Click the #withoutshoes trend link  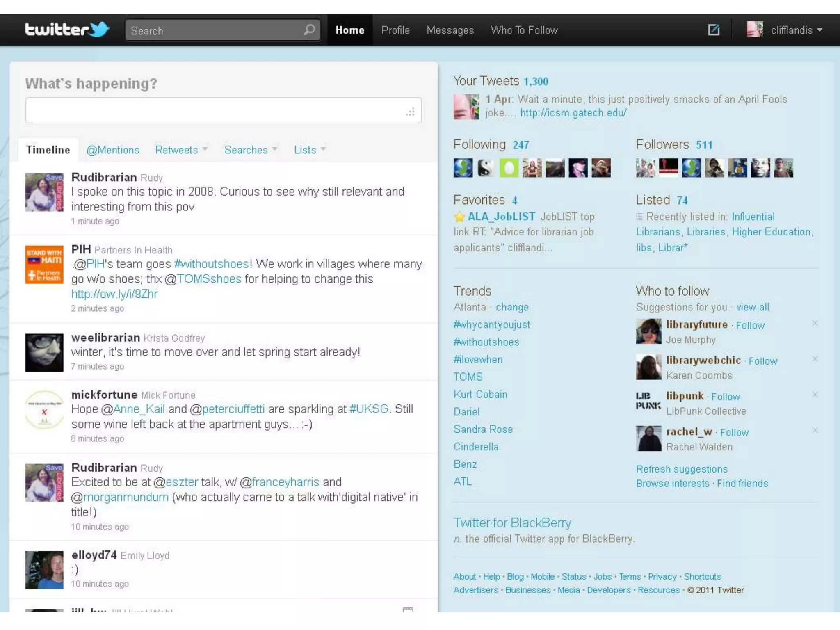(486, 342)
